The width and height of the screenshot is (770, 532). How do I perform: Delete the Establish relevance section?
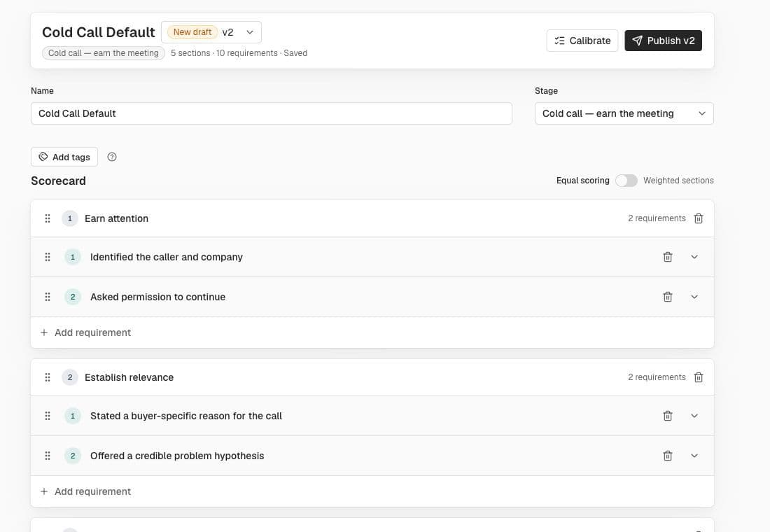pos(699,377)
